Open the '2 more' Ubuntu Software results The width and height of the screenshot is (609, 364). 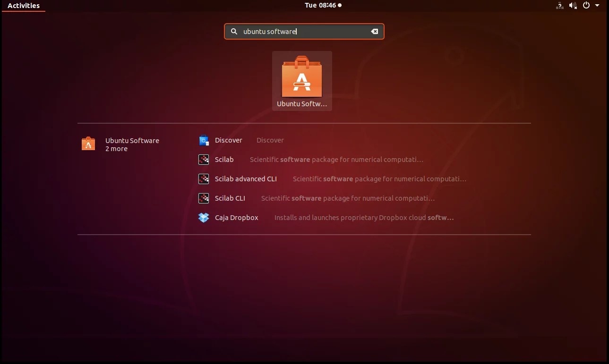pyautogui.click(x=116, y=148)
